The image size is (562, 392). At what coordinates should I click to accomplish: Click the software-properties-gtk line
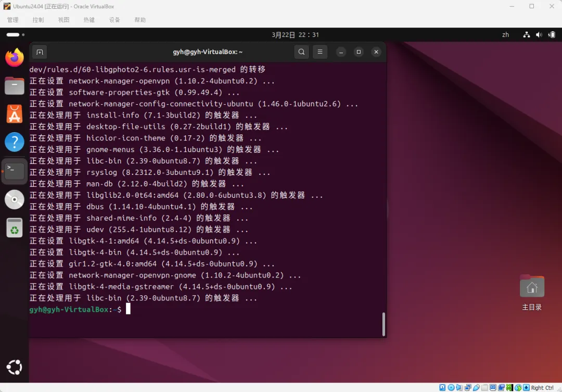point(134,93)
